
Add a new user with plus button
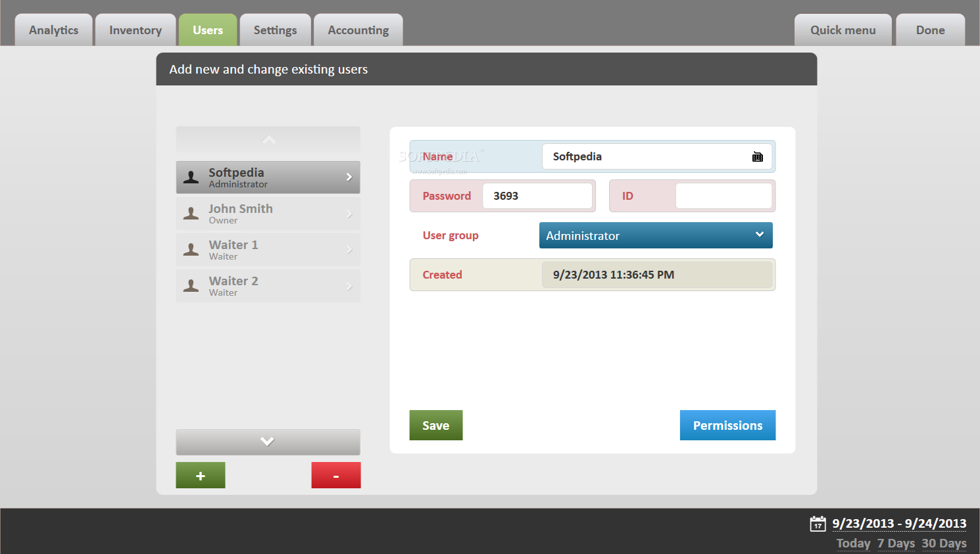tap(201, 475)
